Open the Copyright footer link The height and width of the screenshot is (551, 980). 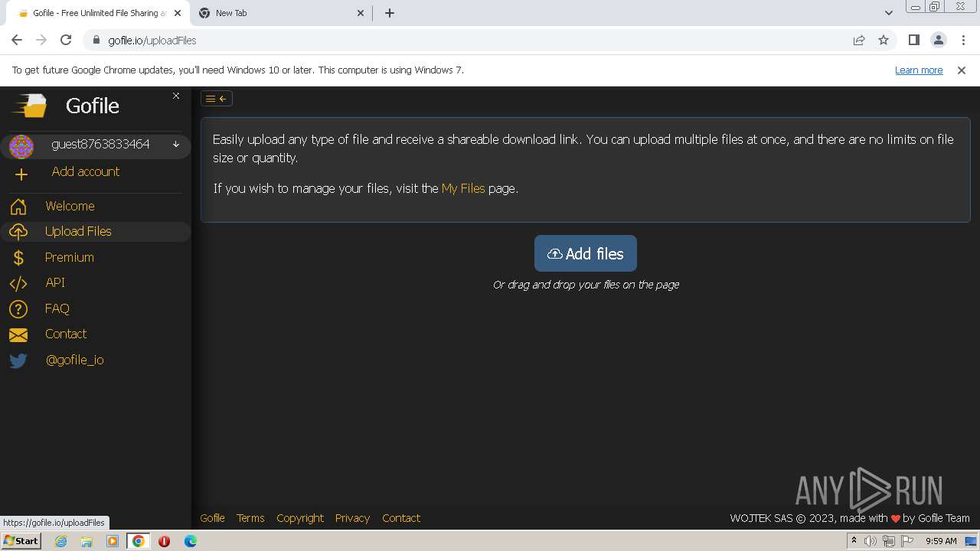[x=300, y=518]
